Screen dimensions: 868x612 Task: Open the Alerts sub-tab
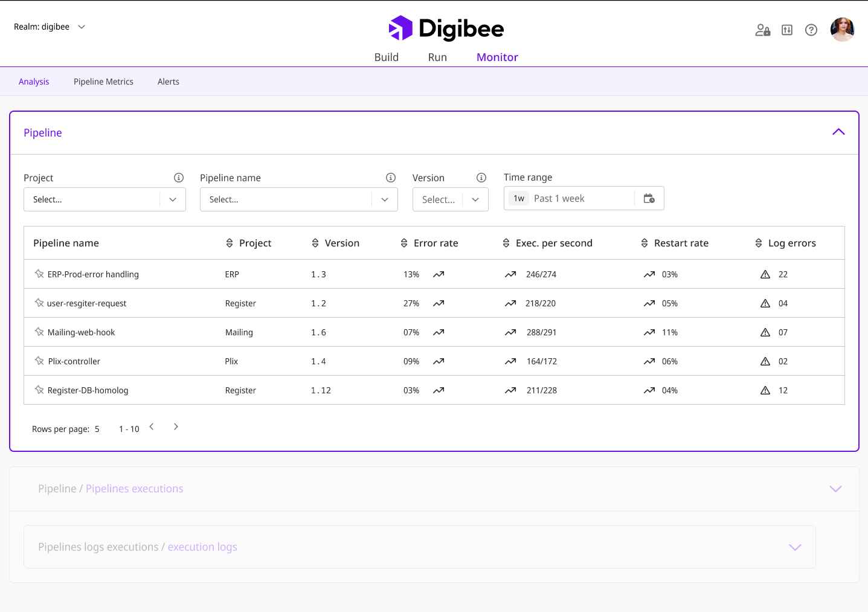click(169, 82)
